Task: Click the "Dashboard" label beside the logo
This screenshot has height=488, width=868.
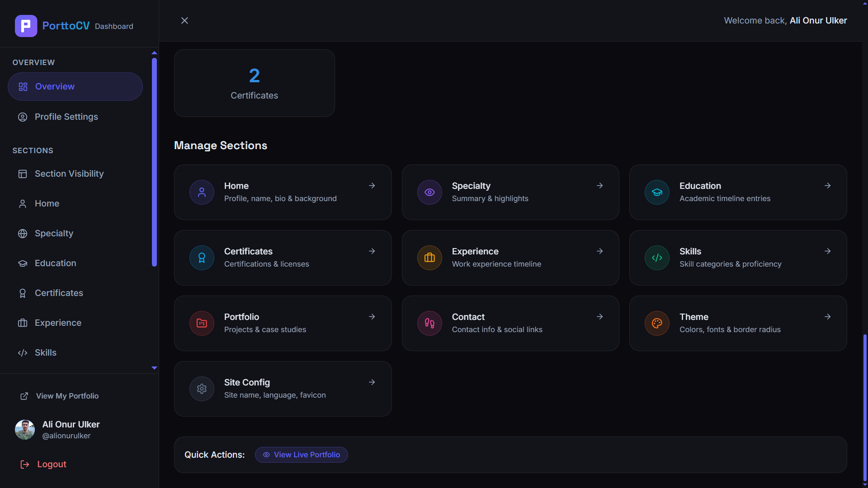Action: coord(114,26)
